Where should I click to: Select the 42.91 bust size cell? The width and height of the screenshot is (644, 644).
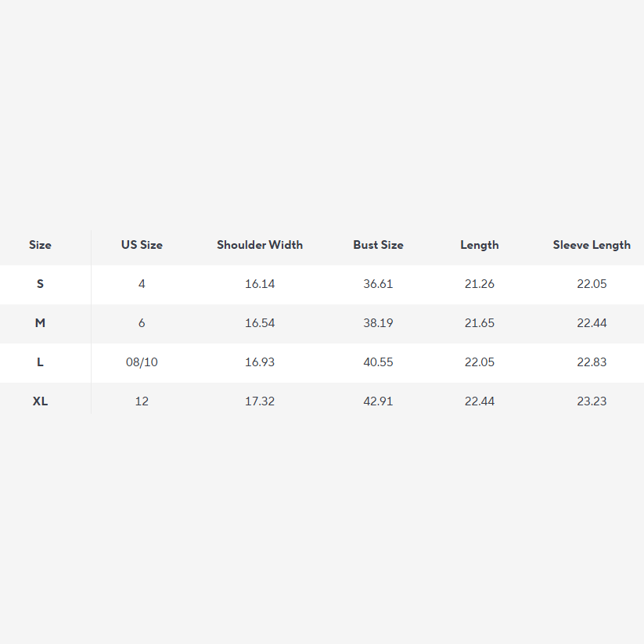point(378,401)
